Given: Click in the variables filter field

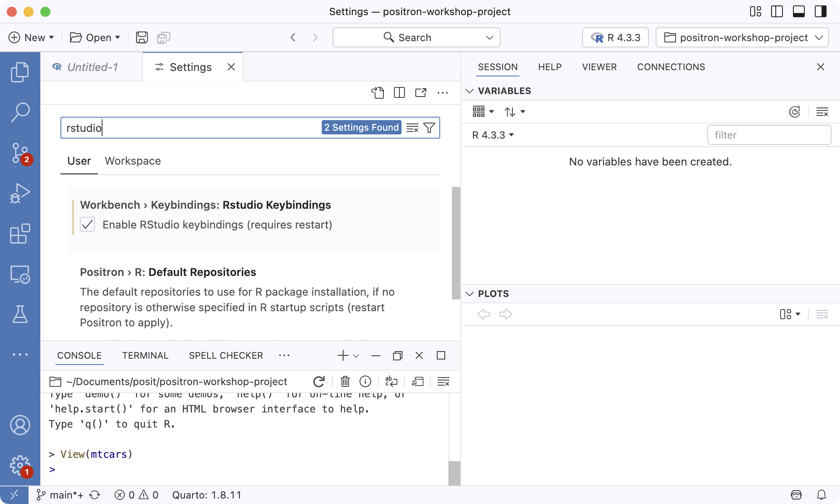Looking at the screenshot, I should tap(769, 135).
